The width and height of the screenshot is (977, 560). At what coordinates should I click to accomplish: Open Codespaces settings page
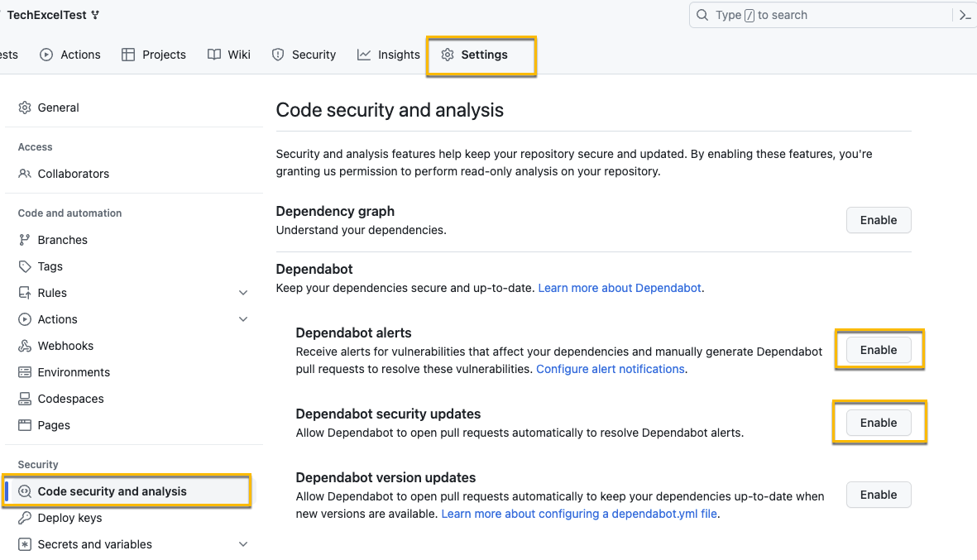coord(70,399)
